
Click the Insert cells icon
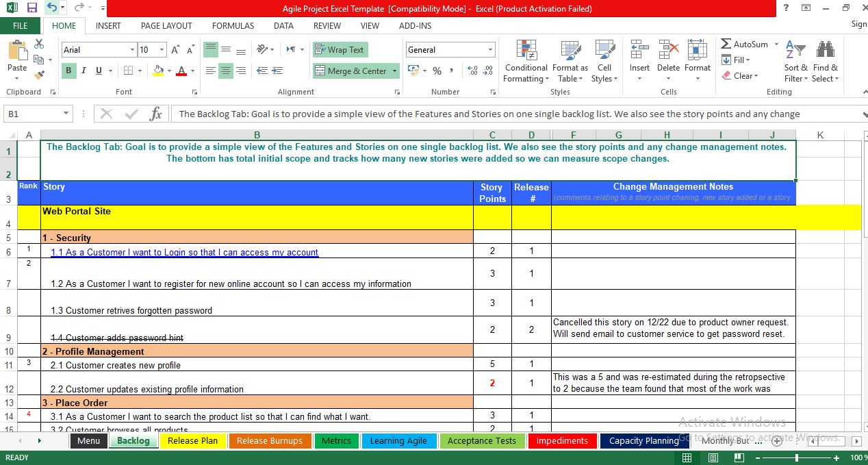pyautogui.click(x=639, y=51)
